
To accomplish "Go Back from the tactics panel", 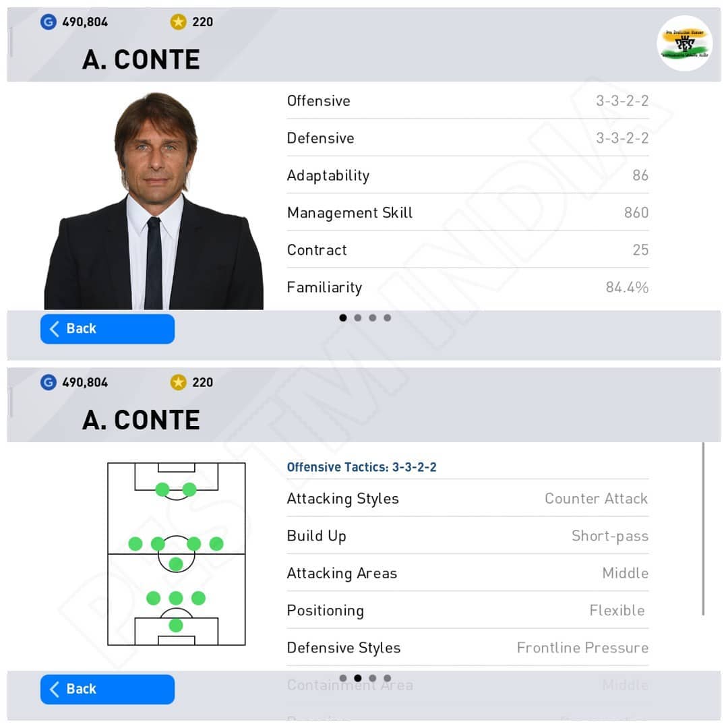I will (107, 689).
